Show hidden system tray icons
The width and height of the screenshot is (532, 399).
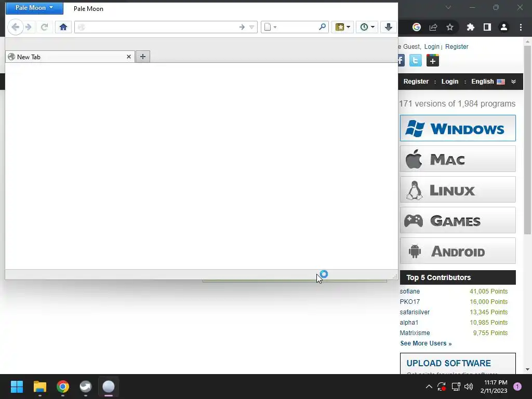[x=429, y=387]
